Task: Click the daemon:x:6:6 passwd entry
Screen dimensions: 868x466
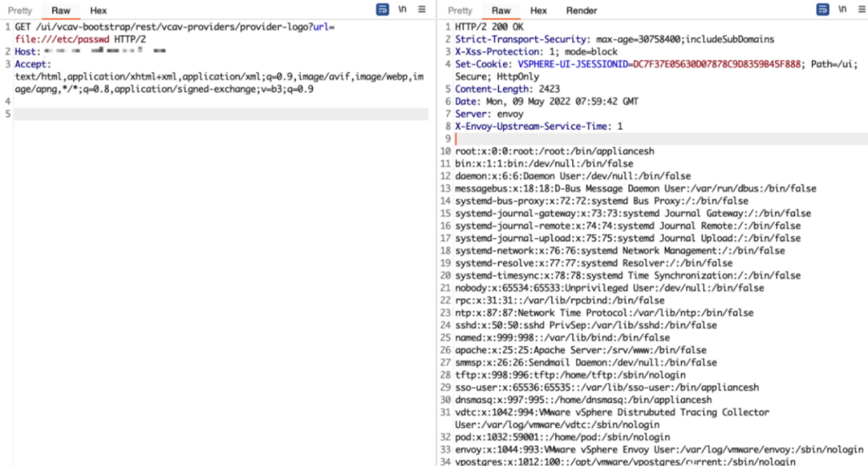Action: (572, 176)
